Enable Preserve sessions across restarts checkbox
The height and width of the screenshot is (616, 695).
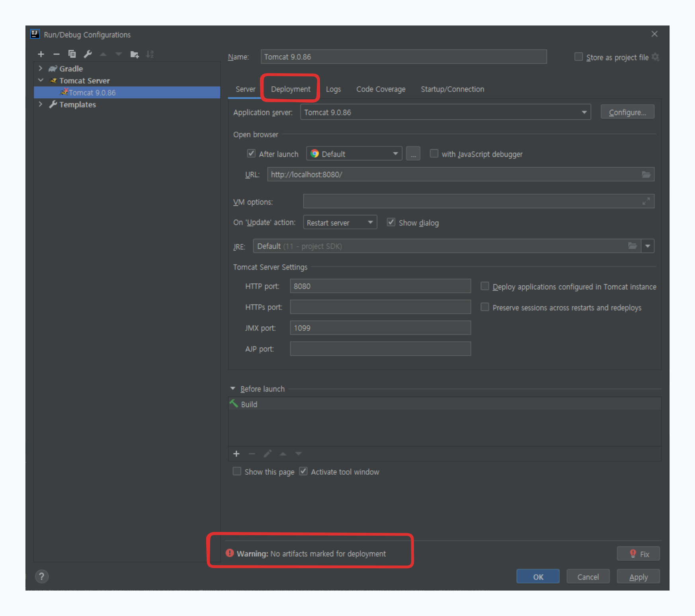tap(485, 307)
